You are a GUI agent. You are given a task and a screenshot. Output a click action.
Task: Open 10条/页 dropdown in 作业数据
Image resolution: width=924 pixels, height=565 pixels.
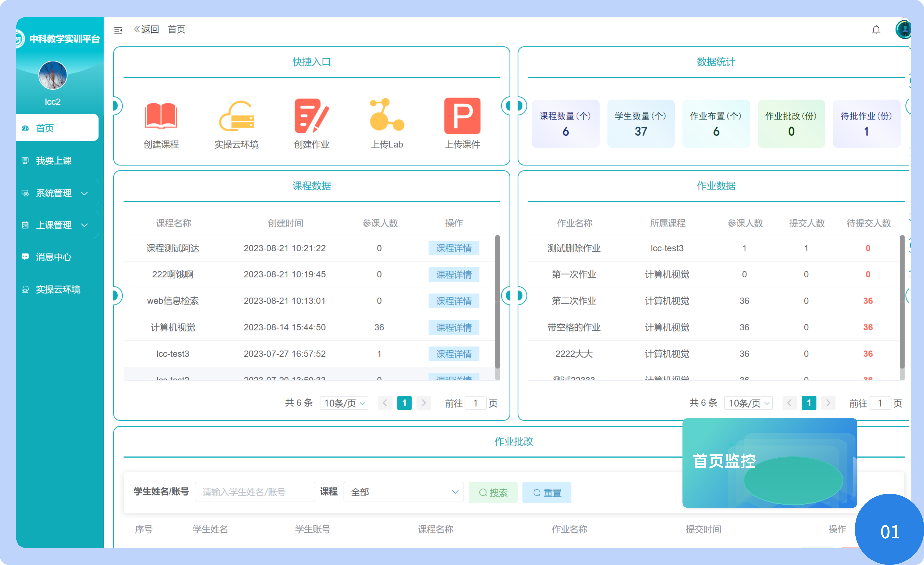coord(748,403)
